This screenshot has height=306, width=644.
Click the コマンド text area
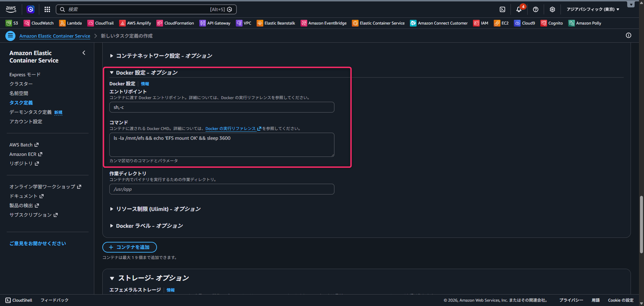coord(222,145)
